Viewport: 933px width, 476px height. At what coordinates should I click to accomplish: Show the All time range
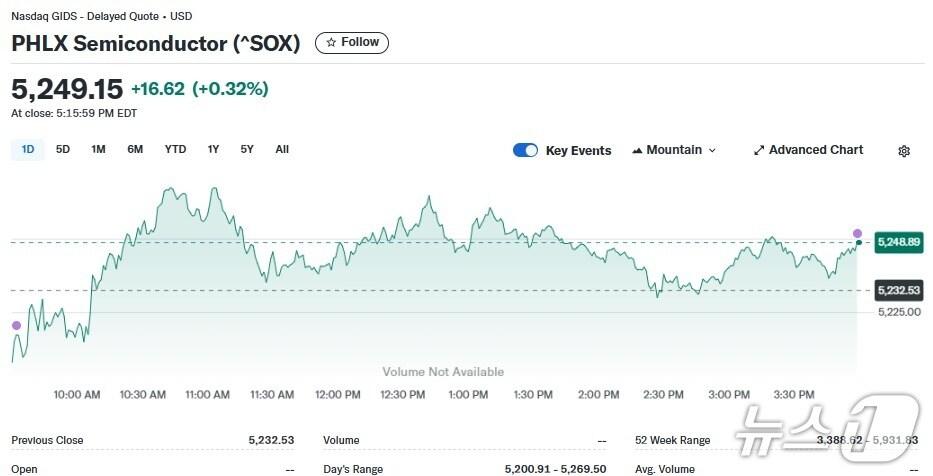(x=282, y=149)
